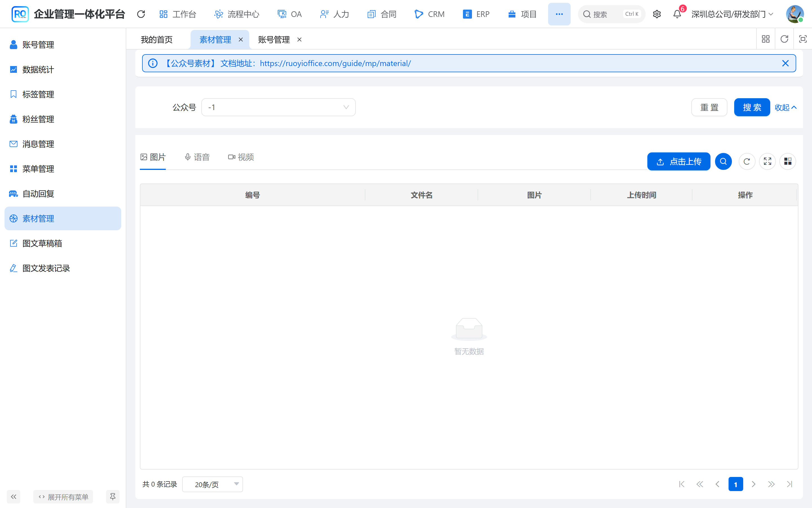Viewport: 812px width, 508px height.
Task: Toggle the content fullscreen icon in tab bar
Action: pos(803,39)
